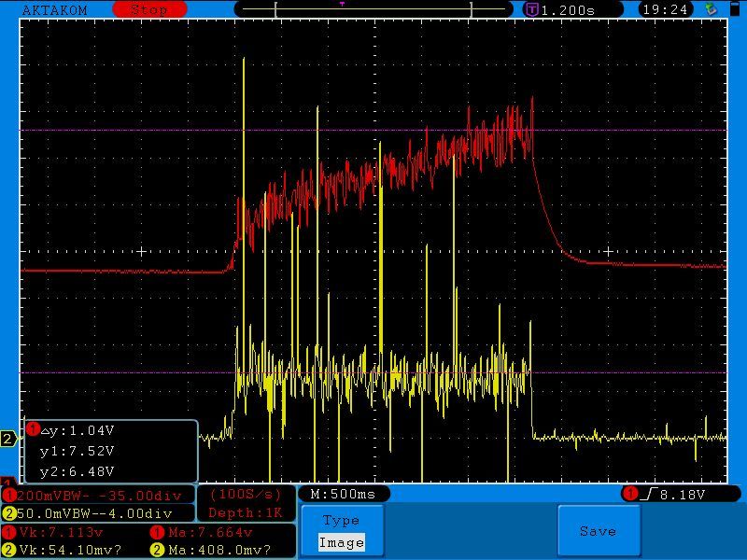Click the 19:24 clock display

click(665, 9)
